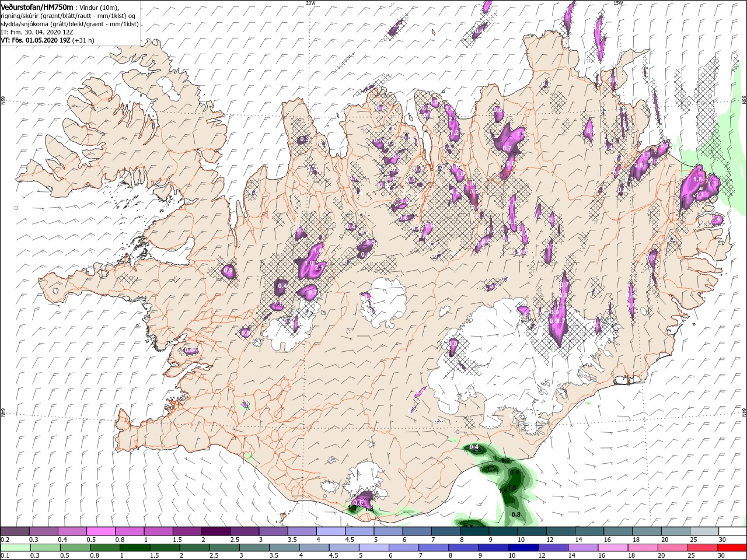
Task: Click the '0.1' label on rain scale
Action: pos(5,556)
